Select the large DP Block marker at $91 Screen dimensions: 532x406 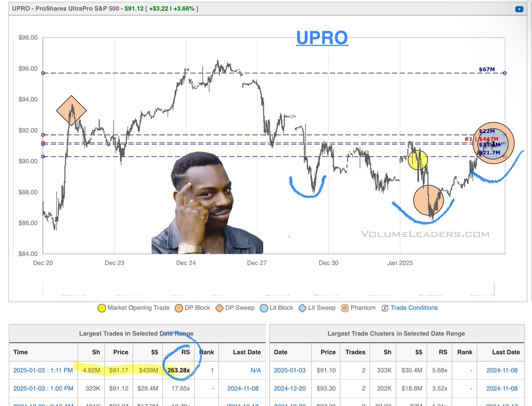(494, 143)
